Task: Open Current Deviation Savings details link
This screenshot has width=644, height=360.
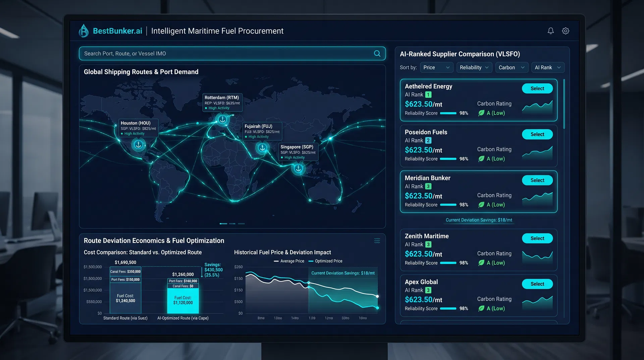Action: pyautogui.click(x=479, y=220)
